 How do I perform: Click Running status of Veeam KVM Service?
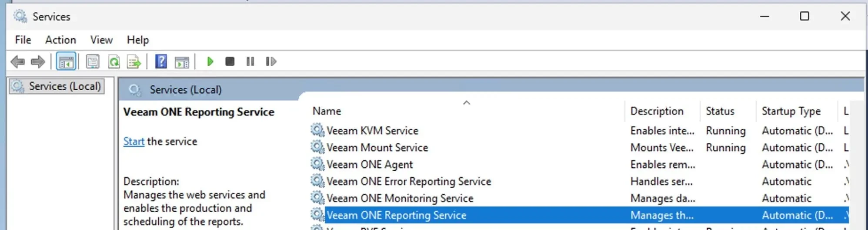point(726,131)
